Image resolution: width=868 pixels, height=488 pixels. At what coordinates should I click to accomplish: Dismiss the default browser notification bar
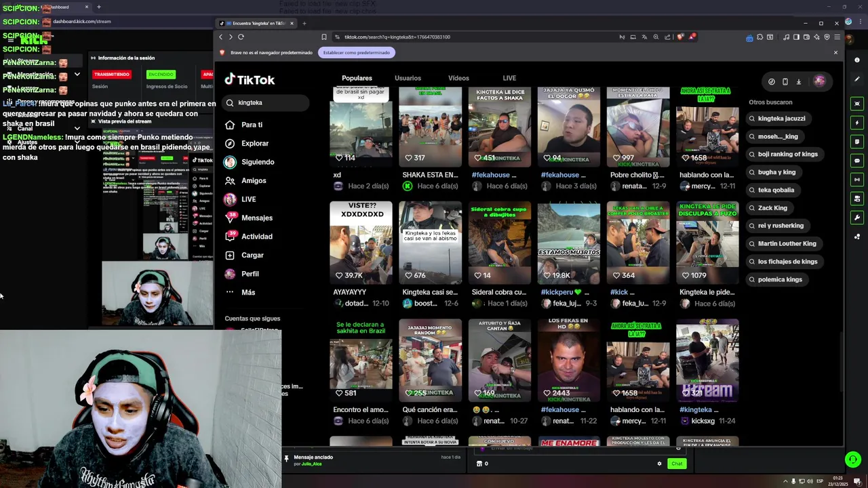click(835, 52)
